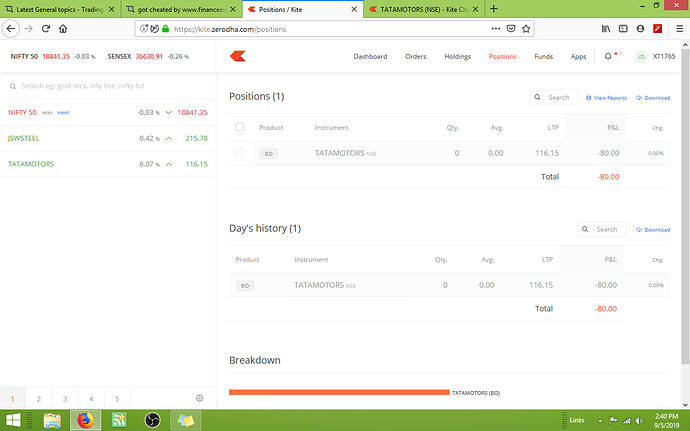Screen dimensions: 690x431
Task: Reload the current page
Action: [x=46, y=29]
